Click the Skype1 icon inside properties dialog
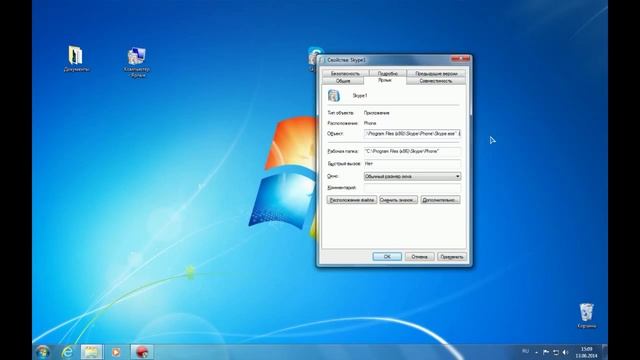The width and height of the screenshot is (640, 360). point(334,96)
